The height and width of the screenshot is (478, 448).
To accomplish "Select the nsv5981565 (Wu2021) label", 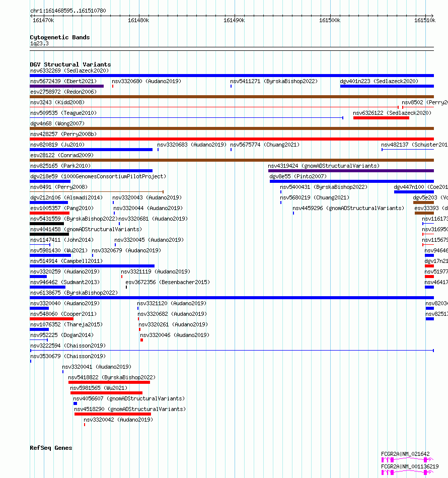I will (99, 388).
